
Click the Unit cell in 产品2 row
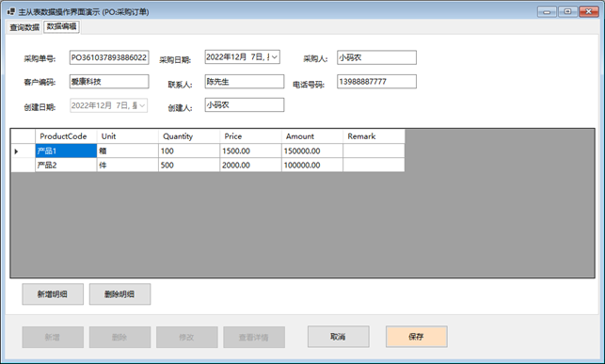[128, 165]
